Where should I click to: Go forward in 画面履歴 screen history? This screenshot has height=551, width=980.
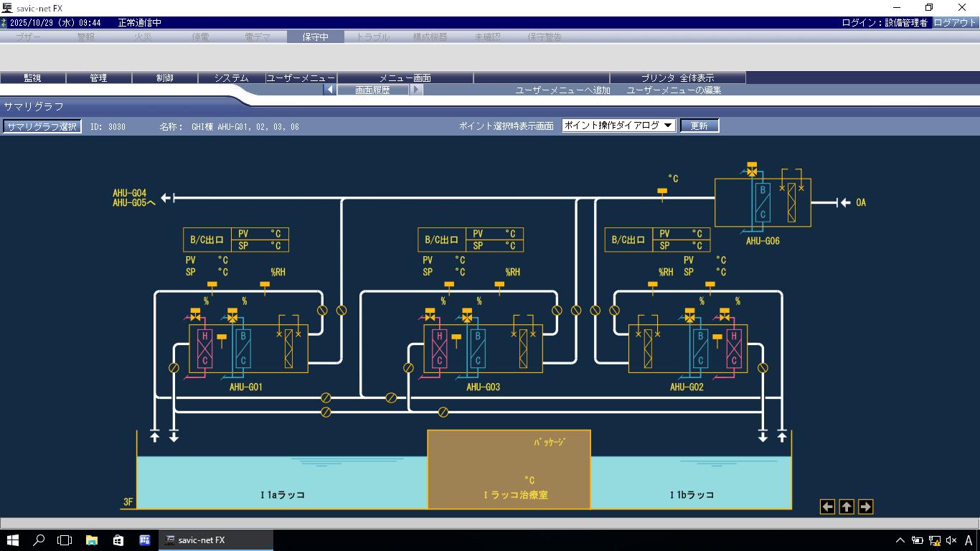pos(416,90)
